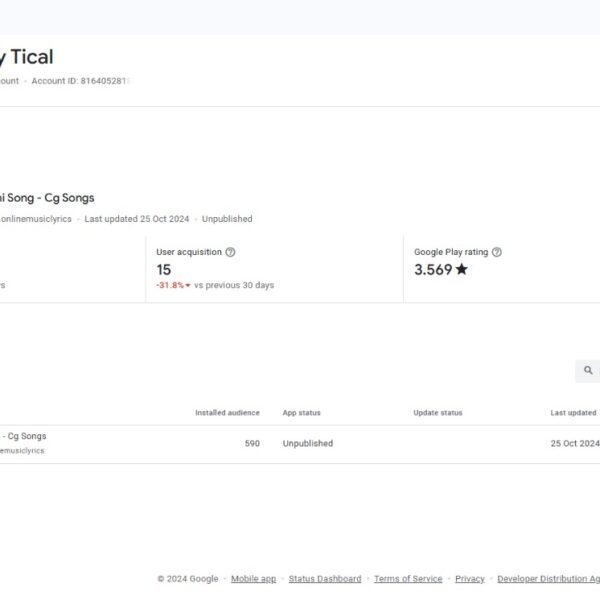Click the © 2024 Google footer text
The height and width of the screenshot is (600, 600).
(188, 579)
